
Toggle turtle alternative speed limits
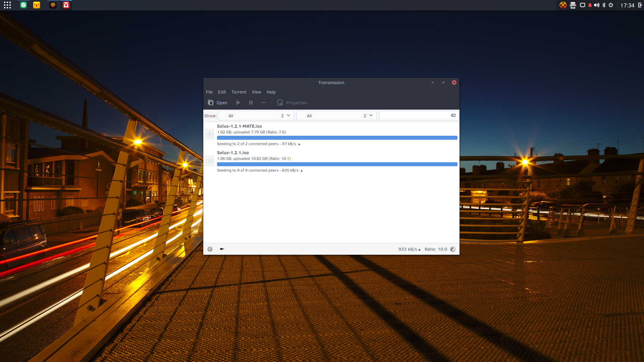click(x=222, y=249)
